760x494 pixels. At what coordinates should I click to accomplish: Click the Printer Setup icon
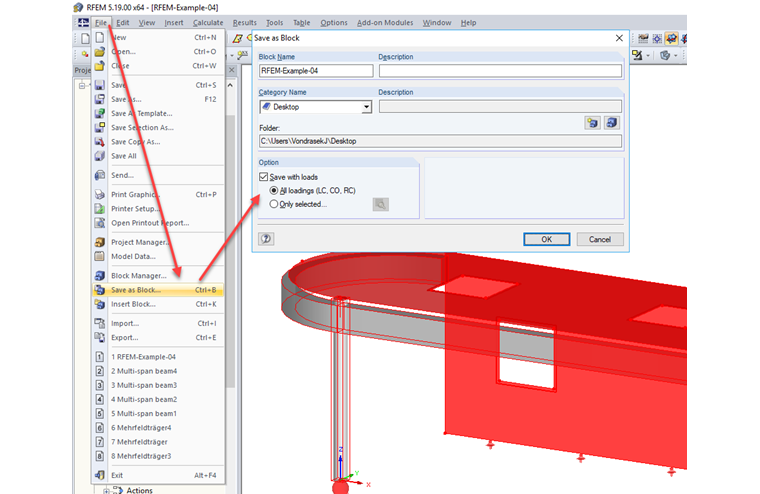coord(100,208)
